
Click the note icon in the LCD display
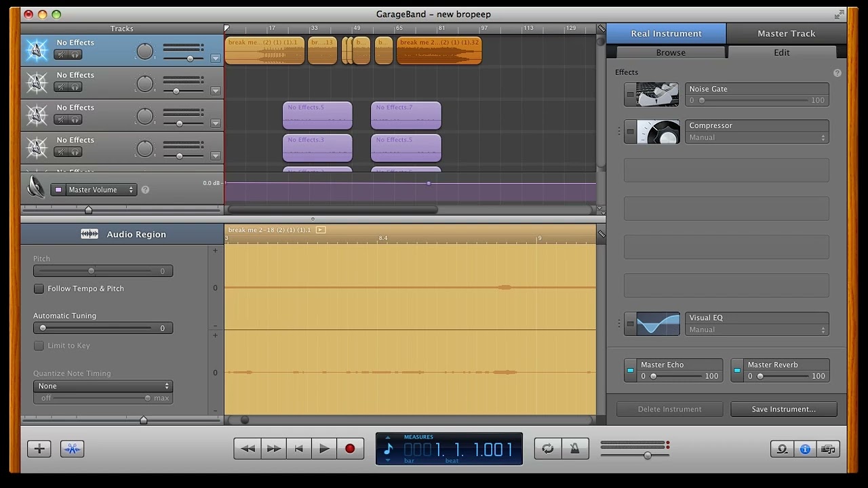[388, 449]
